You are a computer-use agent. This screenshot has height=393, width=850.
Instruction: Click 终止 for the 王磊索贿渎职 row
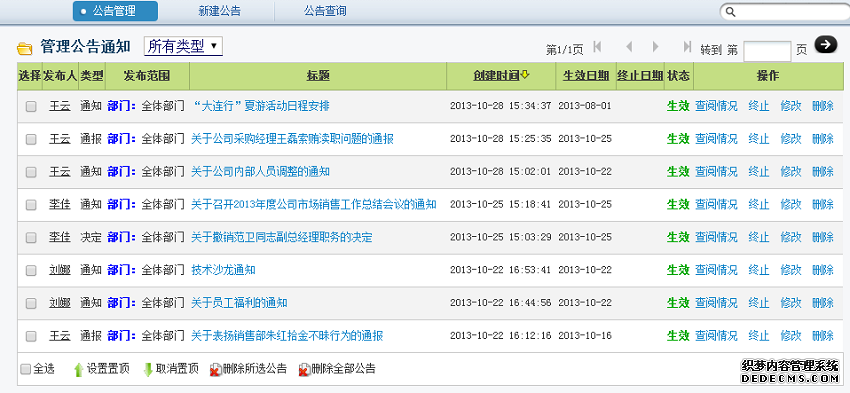coord(759,139)
